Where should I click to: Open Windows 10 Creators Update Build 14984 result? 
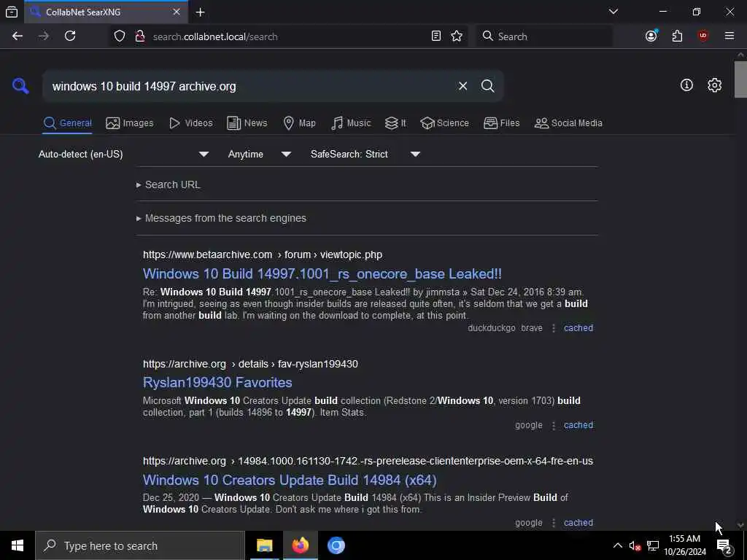tap(290, 480)
